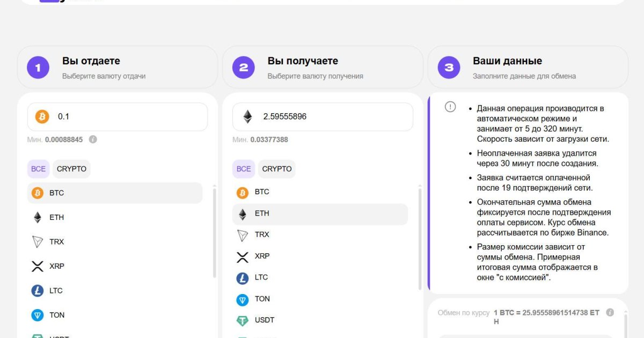Select the CRYPTO tab under Вы отдаете
Screen dimensions: 644x338
(71, 169)
